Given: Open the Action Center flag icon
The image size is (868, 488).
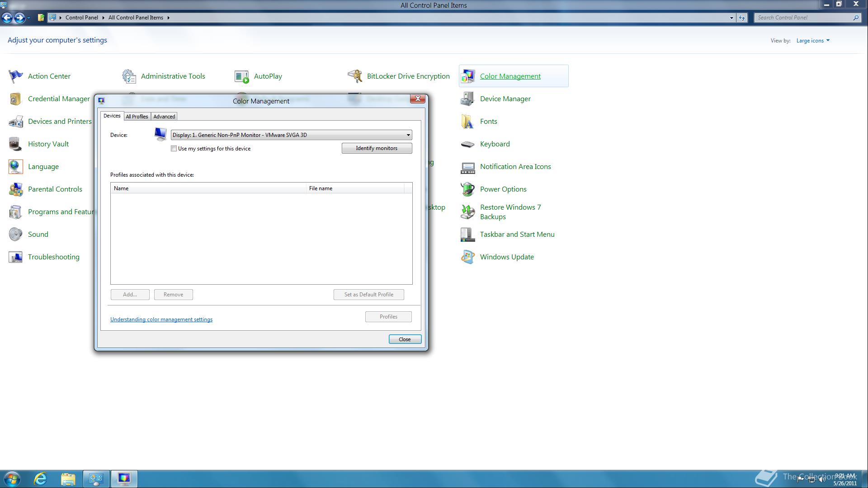Looking at the screenshot, I should pos(15,76).
